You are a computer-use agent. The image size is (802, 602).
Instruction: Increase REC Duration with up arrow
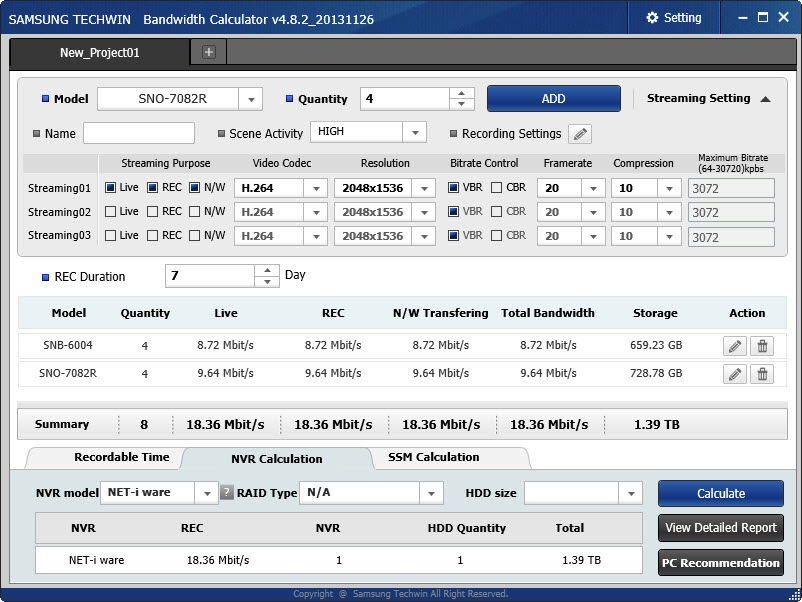click(x=267, y=270)
